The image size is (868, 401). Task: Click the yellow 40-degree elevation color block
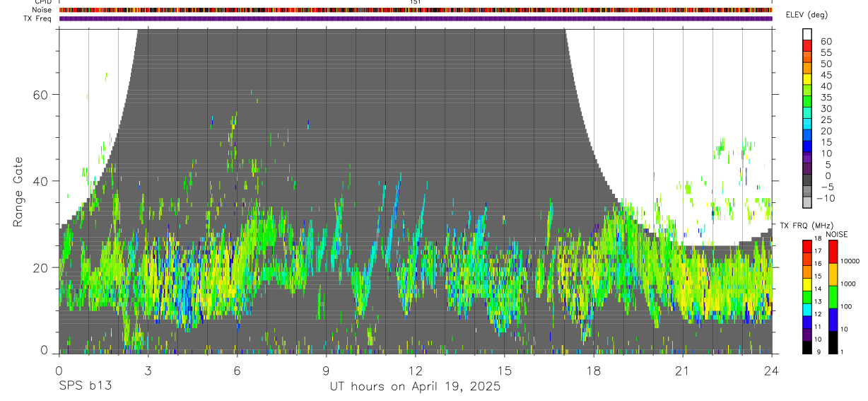click(x=807, y=79)
